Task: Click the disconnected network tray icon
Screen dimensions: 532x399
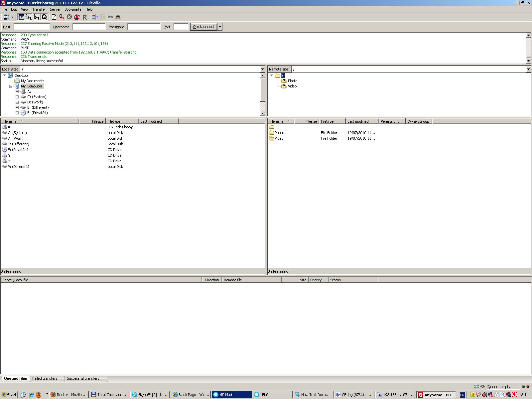Action: 490,395
